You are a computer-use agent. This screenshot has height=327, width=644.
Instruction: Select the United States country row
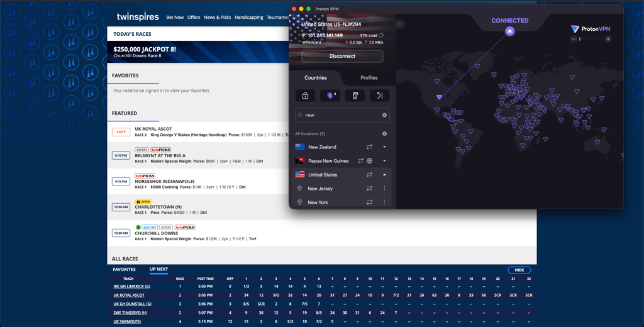point(341,175)
